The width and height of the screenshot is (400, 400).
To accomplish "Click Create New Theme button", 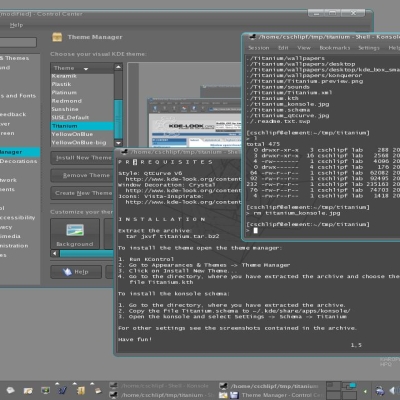I will (x=82, y=193).
